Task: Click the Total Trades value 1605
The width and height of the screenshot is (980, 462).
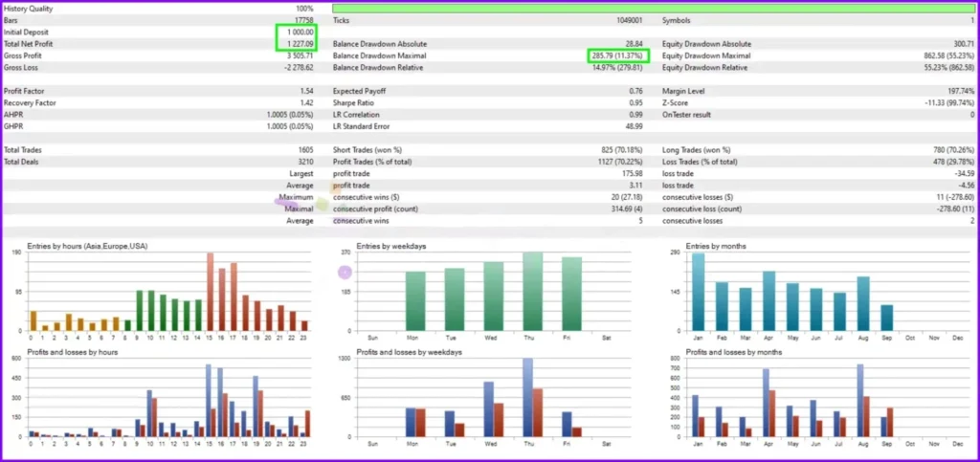Action: click(x=303, y=151)
